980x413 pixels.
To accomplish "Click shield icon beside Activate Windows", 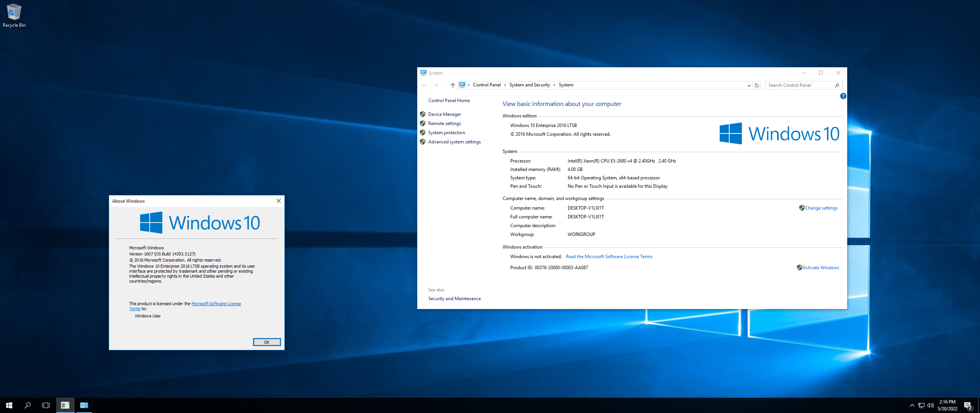I will [799, 268].
